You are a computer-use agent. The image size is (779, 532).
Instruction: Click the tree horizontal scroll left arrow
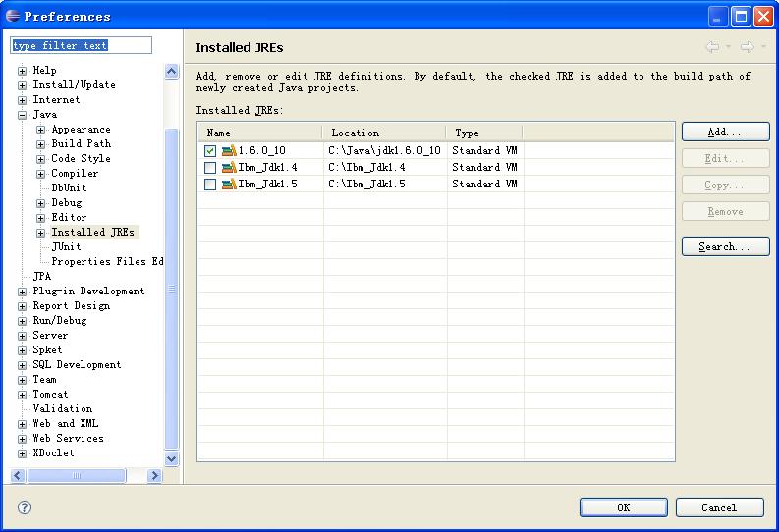[x=18, y=476]
